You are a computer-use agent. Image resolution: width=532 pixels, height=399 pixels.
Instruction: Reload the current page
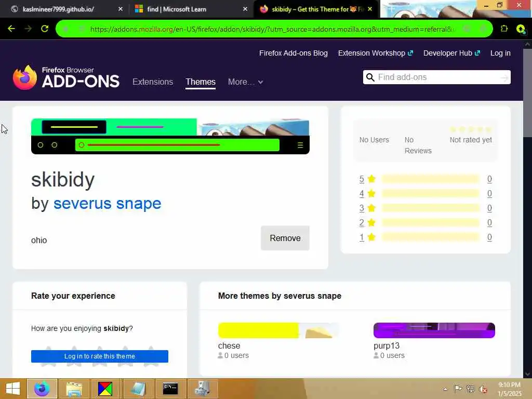45,29
